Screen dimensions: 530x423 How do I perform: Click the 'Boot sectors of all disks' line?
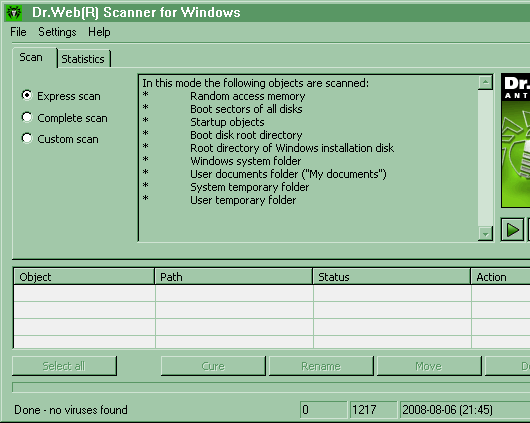click(x=246, y=109)
